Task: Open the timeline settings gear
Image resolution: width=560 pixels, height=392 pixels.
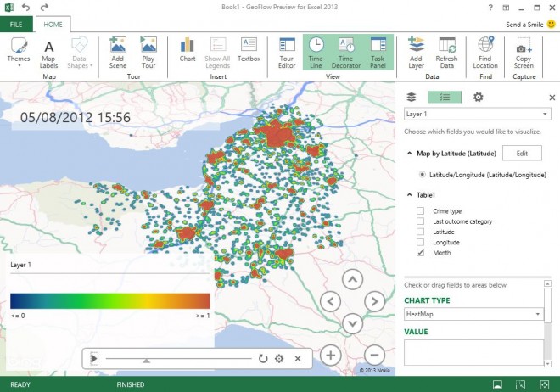Action: [x=279, y=358]
